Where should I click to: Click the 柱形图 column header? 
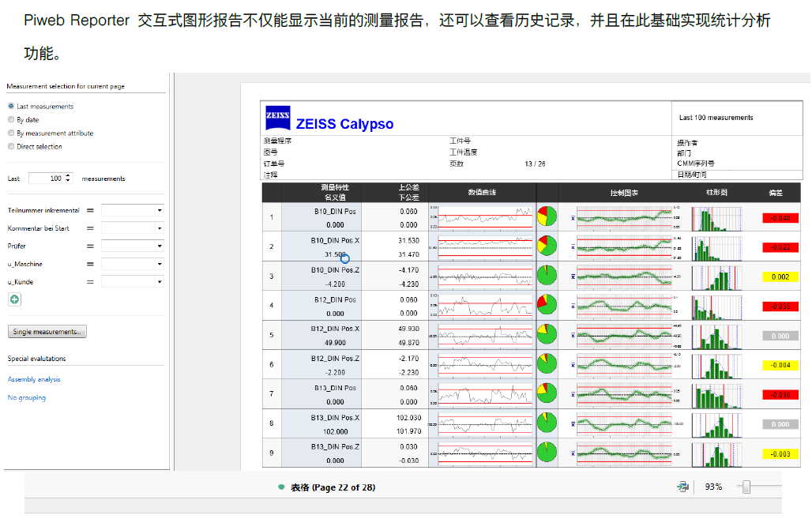click(x=716, y=192)
